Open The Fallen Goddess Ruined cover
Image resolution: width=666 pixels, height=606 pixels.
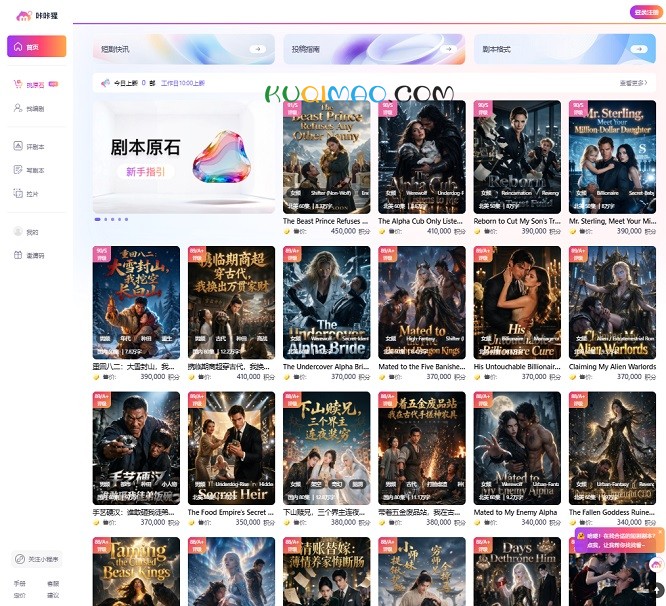(612, 448)
